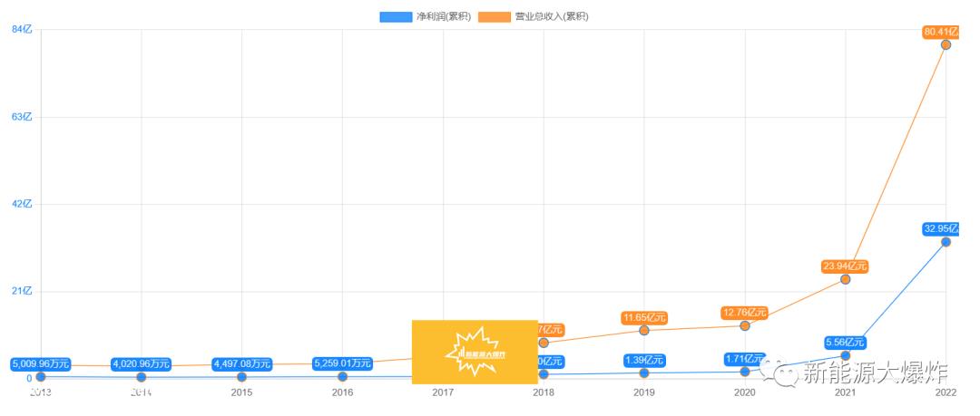The width and height of the screenshot is (980, 416).
Task: Select the orange 2019 data point
Action: 643,331
